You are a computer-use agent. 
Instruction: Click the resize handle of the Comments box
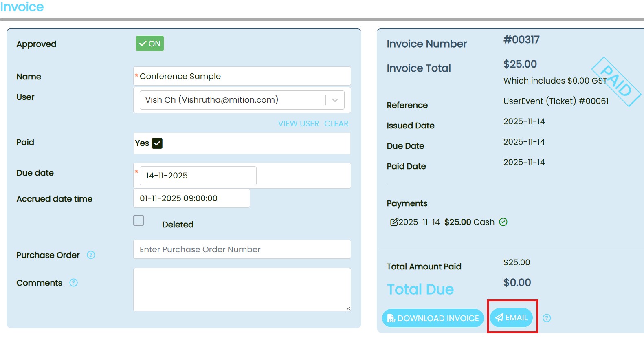pos(348,308)
